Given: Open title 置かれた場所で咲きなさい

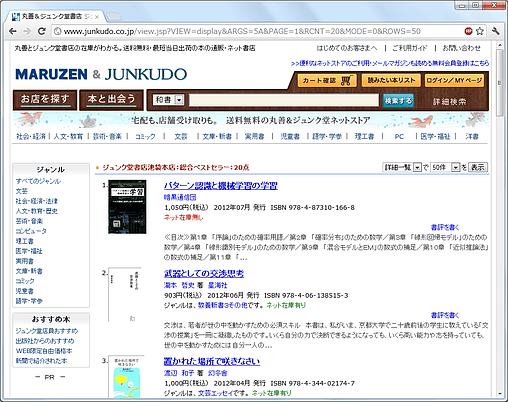Looking at the screenshot, I should point(212,361).
